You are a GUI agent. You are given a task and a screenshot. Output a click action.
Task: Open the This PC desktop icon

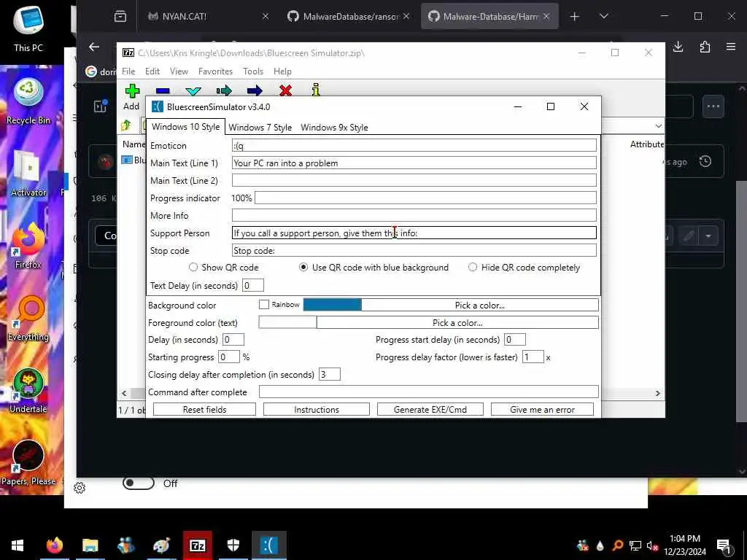(28, 28)
